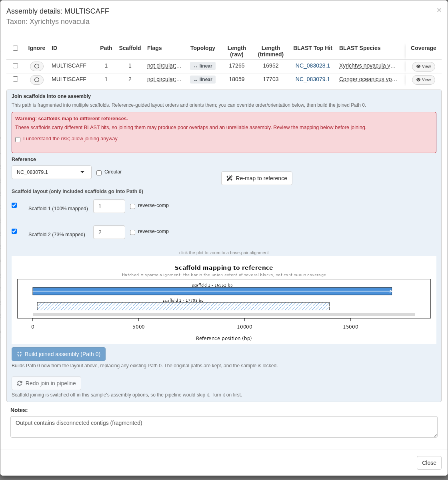This screenshot has height=480, width=448.
Task: Close the Assembly details dialog with the X
Action: [x=439, y=10]
